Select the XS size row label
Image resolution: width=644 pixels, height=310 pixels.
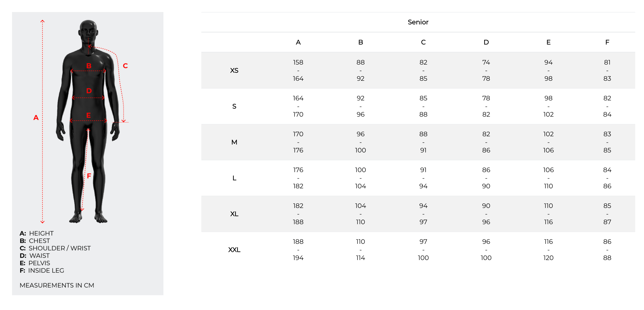[234, 70]
